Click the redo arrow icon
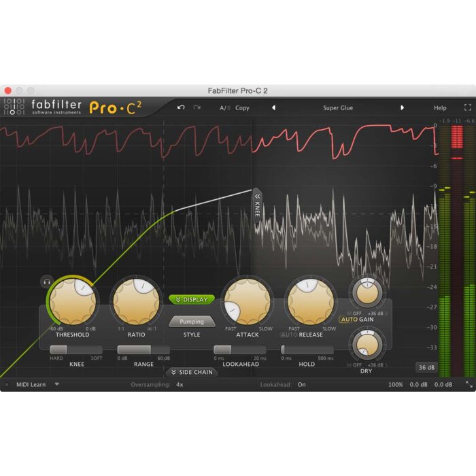 [197, 107]
